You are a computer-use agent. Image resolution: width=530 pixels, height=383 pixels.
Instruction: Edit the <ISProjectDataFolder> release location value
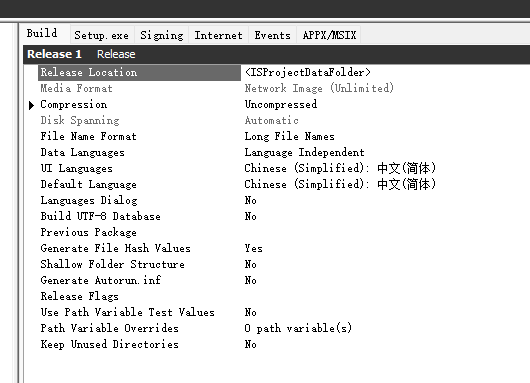coord(308,72)
